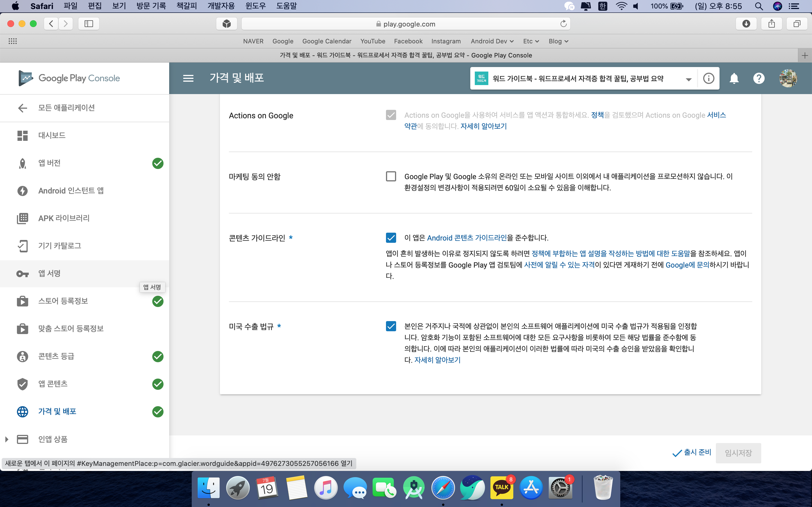This screenshot has height=507, width=812.
Task: Click the user profile avatar
Action: [787, 79]
